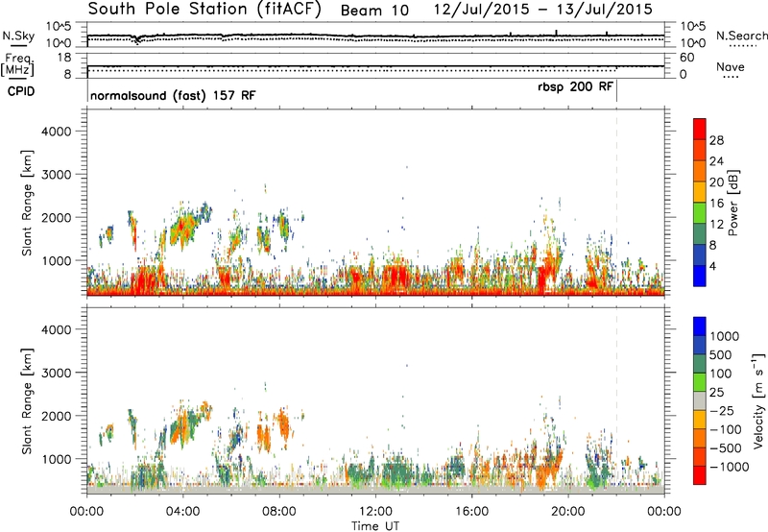The image size is (768, 532).
Task: Click the '12:00' time tick label
Action: pyautogui.click(x=375, y=512)
